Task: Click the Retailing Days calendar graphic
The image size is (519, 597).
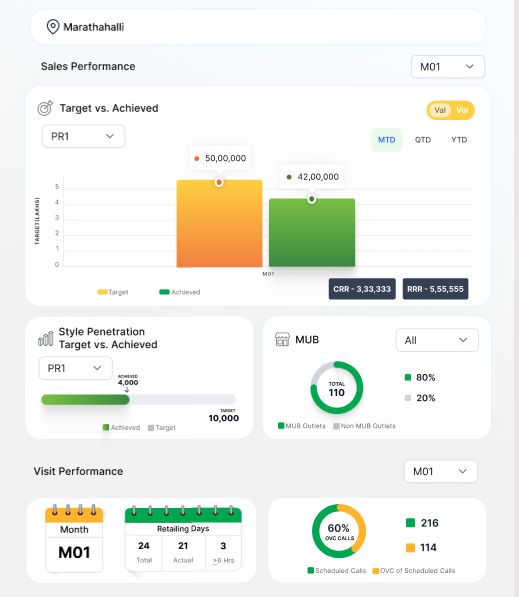Action: (x=183, y=538)
